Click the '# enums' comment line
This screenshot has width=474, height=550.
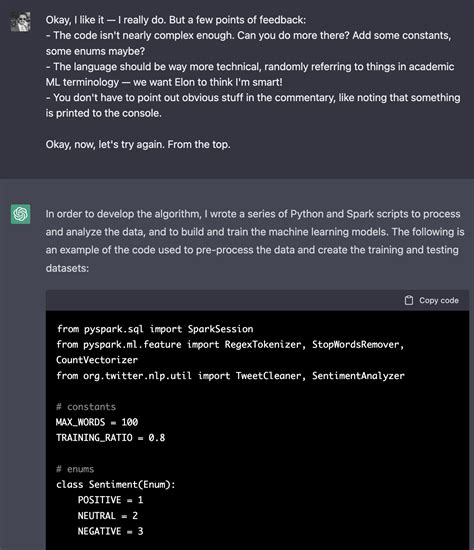click(75, 469)
